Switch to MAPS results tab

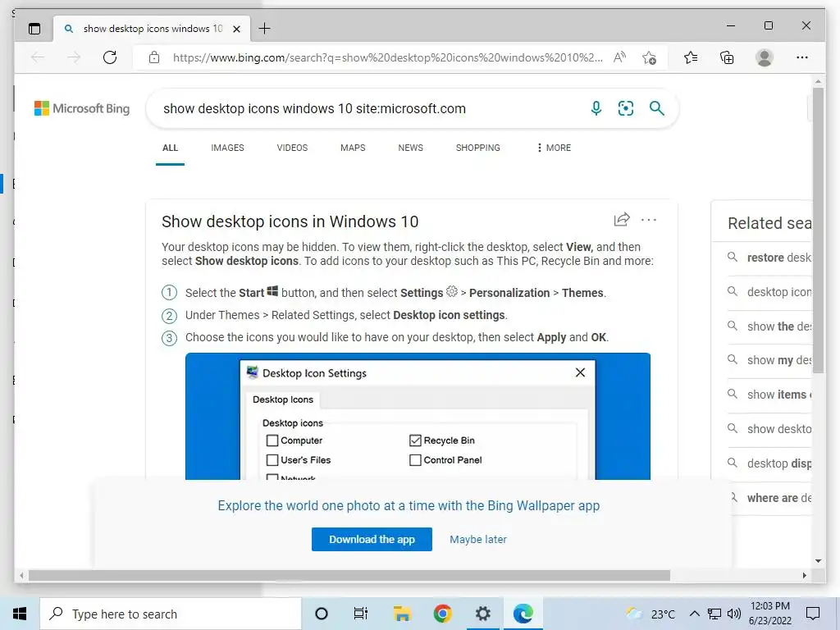[x=353, y=148]
